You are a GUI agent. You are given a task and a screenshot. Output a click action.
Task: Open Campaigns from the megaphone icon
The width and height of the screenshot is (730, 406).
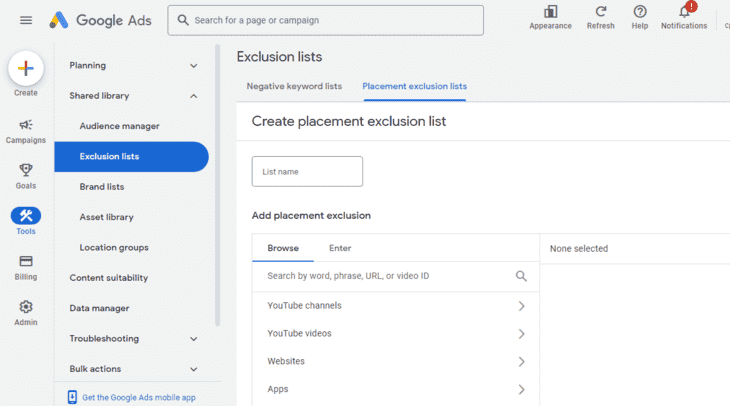pyautogui.click(x=26, y=125)
